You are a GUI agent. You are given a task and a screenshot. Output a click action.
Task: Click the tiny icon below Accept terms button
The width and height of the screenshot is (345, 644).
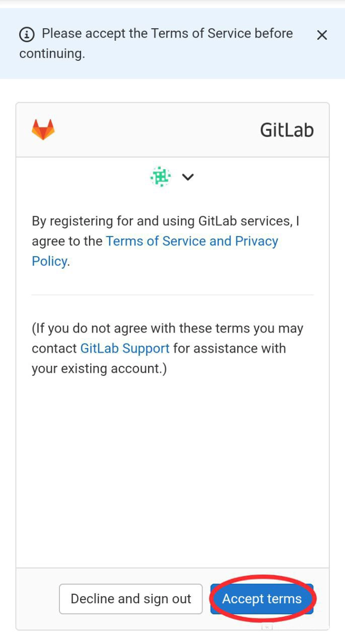(x=267, y=627)
